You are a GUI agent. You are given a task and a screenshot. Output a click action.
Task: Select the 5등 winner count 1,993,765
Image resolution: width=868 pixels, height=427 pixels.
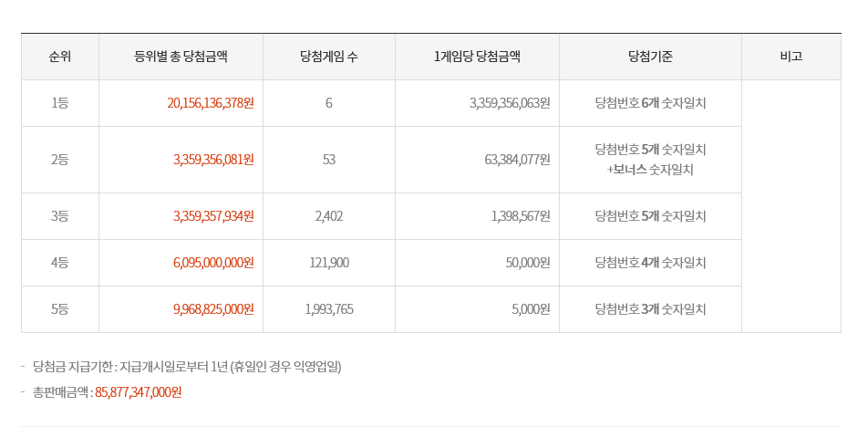click(328, 309)
